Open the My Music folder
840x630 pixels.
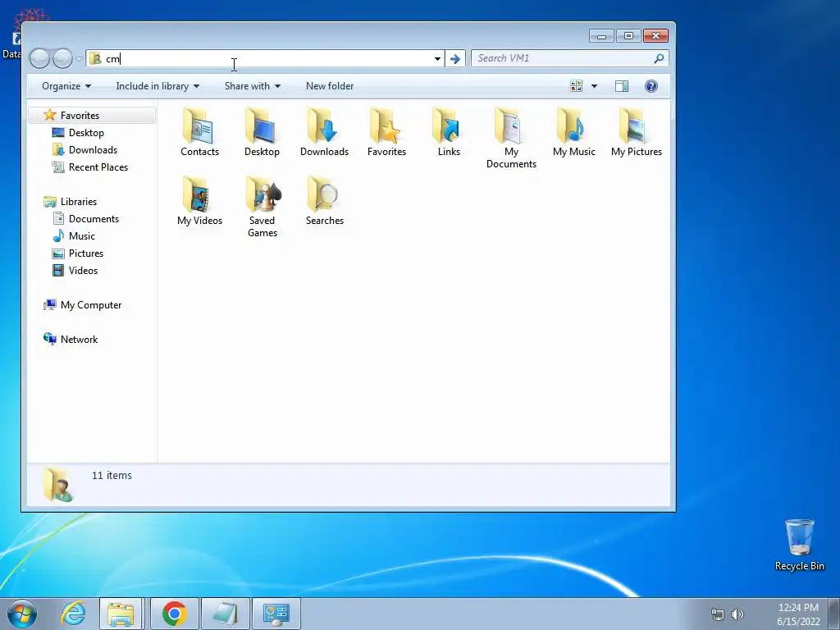[x=573, y=132]
